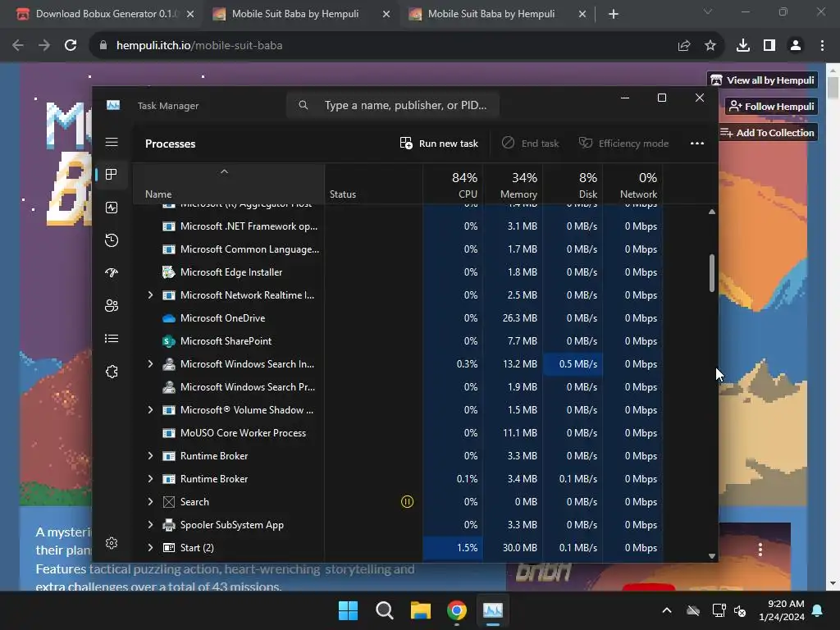Open Task Manager settings gear
Screen dimensions: 840x630
(112, 543)
